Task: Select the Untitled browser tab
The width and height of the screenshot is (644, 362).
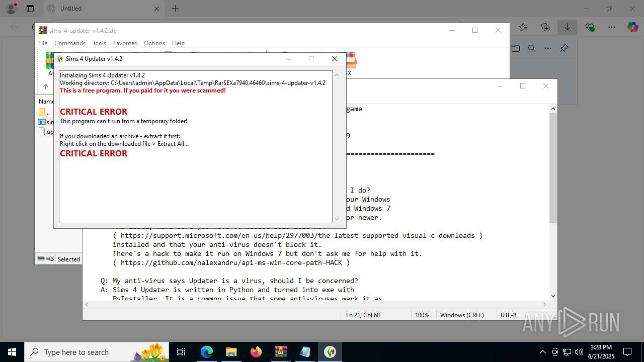Action: pyautogui.click(x=103, y=9)
